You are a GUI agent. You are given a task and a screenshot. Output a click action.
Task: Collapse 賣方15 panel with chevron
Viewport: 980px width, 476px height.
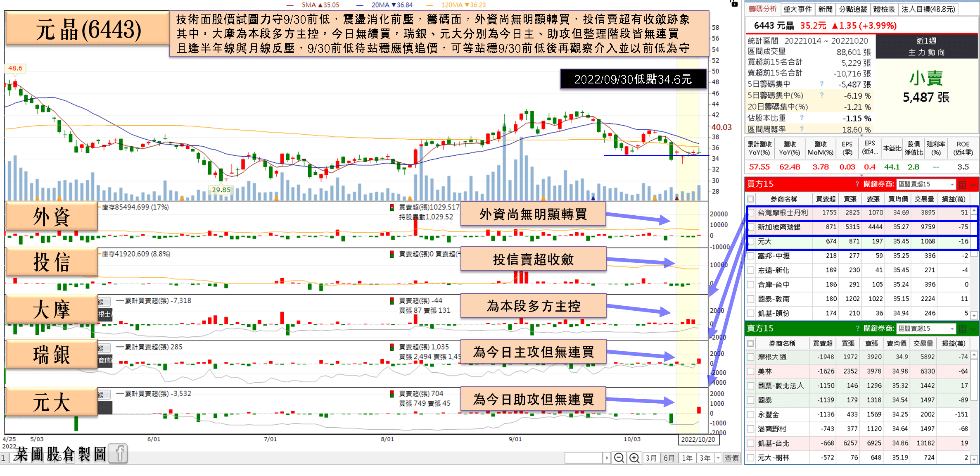click(973, 329)
